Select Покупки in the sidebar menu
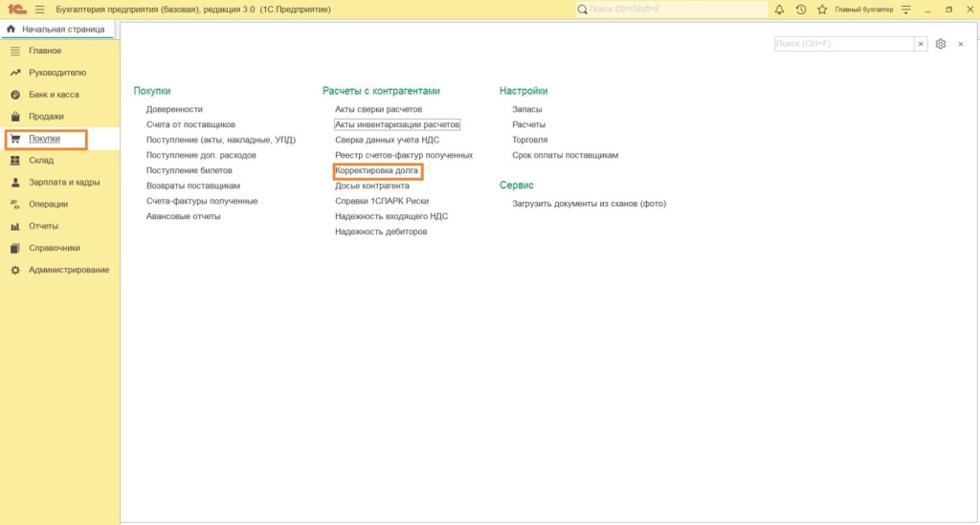This screenshot has width=980, height=525. click(45, 139)
